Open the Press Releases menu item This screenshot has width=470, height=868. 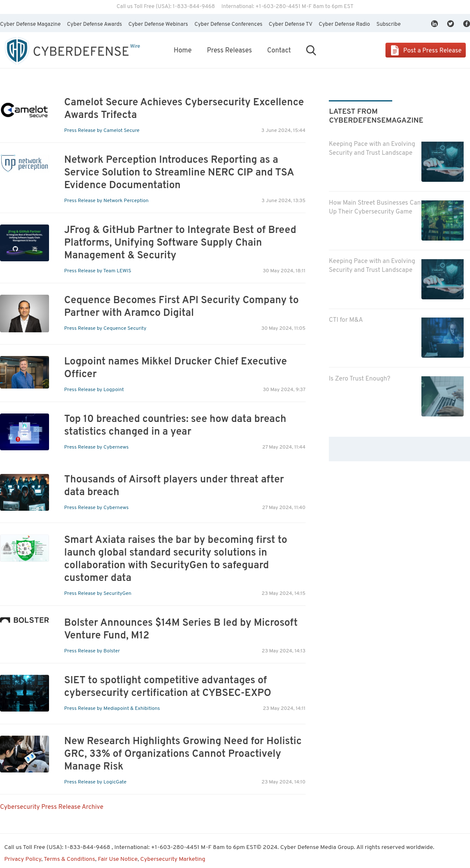(230, 50)
